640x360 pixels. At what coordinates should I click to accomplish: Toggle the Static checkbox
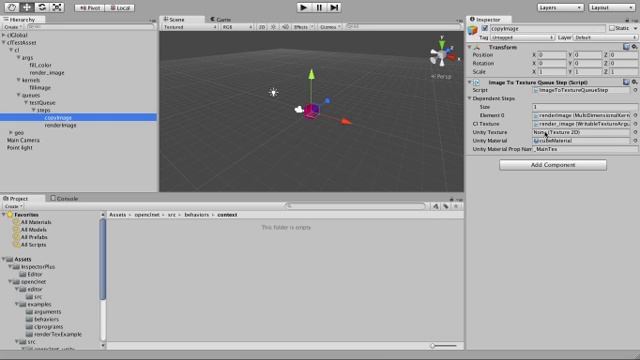[x=611, y=28]
